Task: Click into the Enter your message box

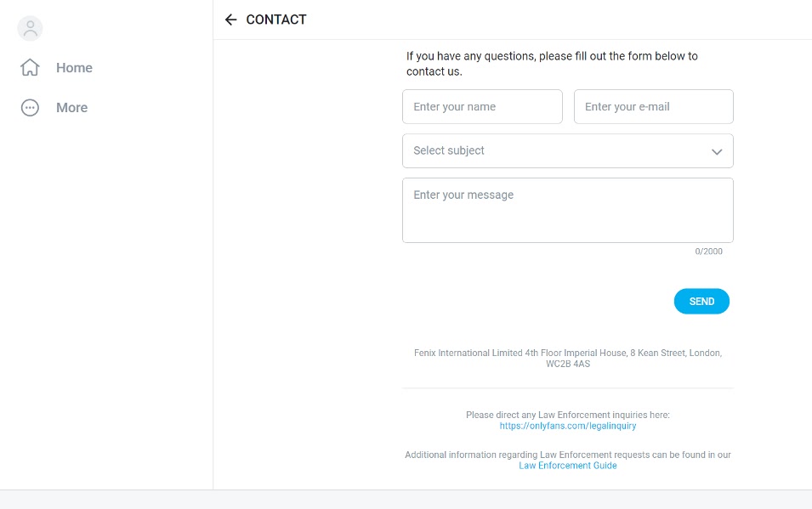Action: coord(568,210)
